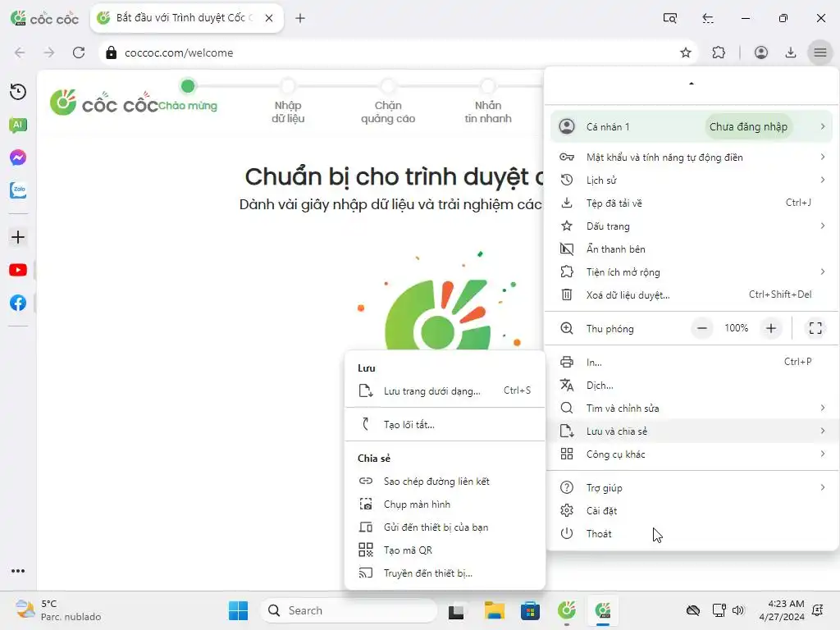Choose Lưu trang dưới dạng
840x630 pixels.
(x=445, y=391)
